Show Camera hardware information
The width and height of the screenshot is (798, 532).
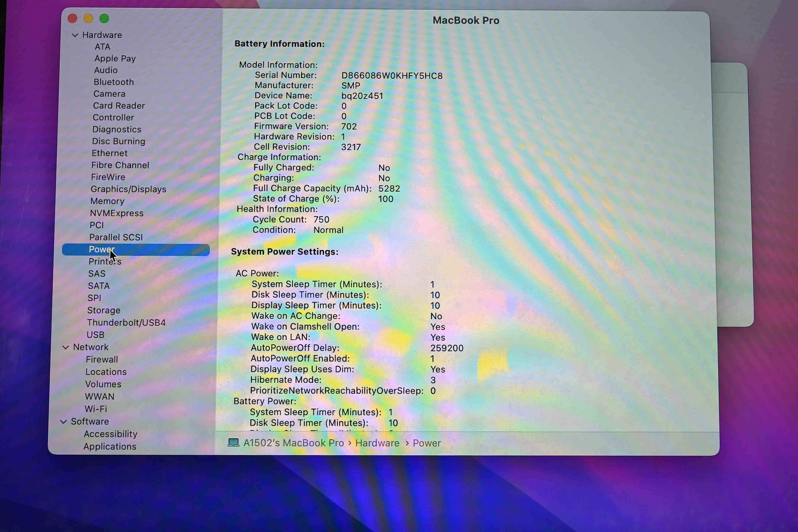point(109,94)
